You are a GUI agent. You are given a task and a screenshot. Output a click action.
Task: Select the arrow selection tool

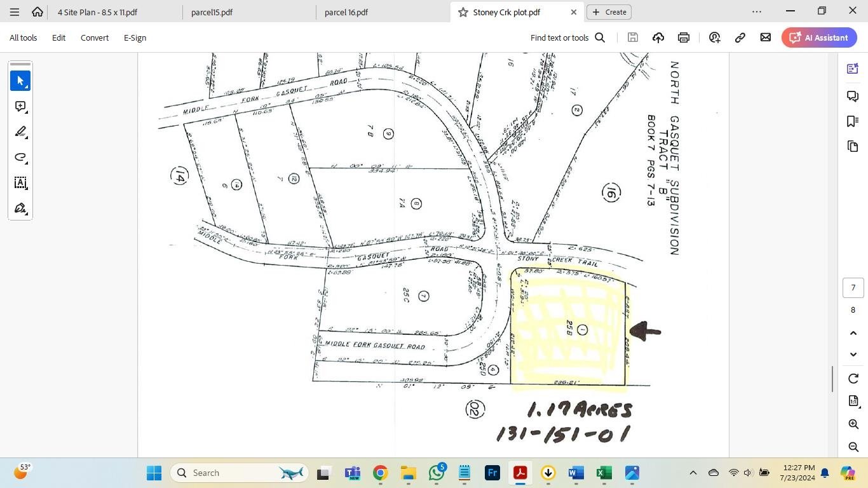click(x=20, y=81)
